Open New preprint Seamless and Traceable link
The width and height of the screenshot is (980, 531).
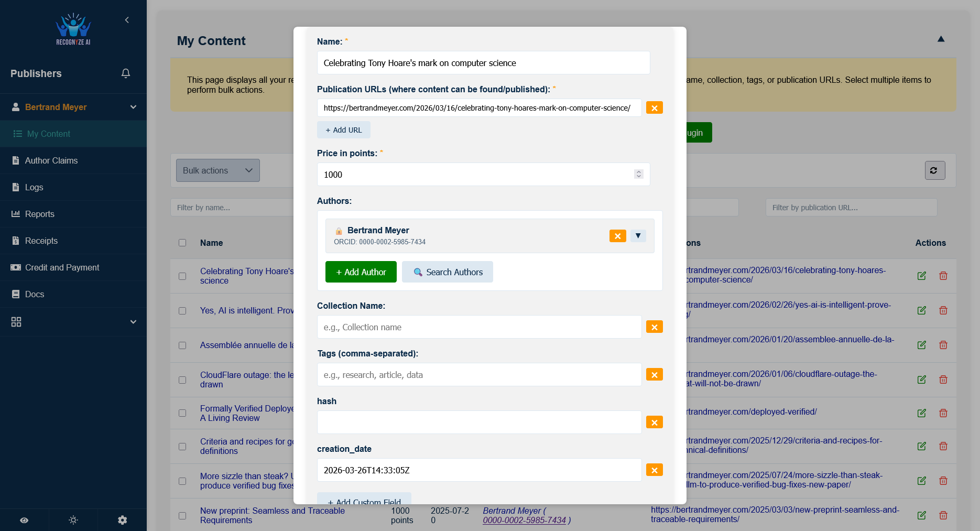273,515
